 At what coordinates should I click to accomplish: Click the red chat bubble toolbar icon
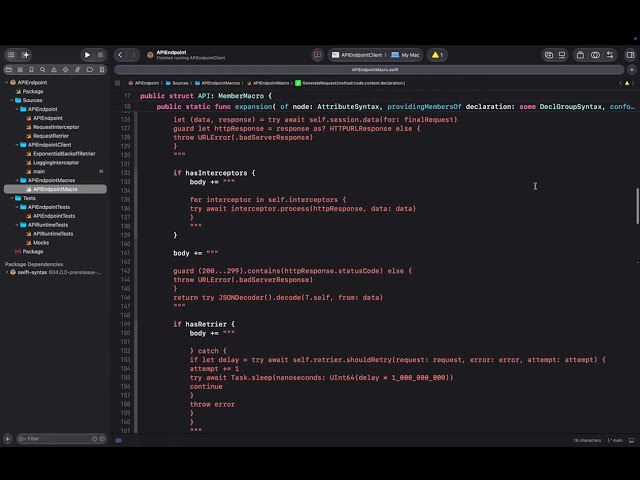tap(317, 55)
